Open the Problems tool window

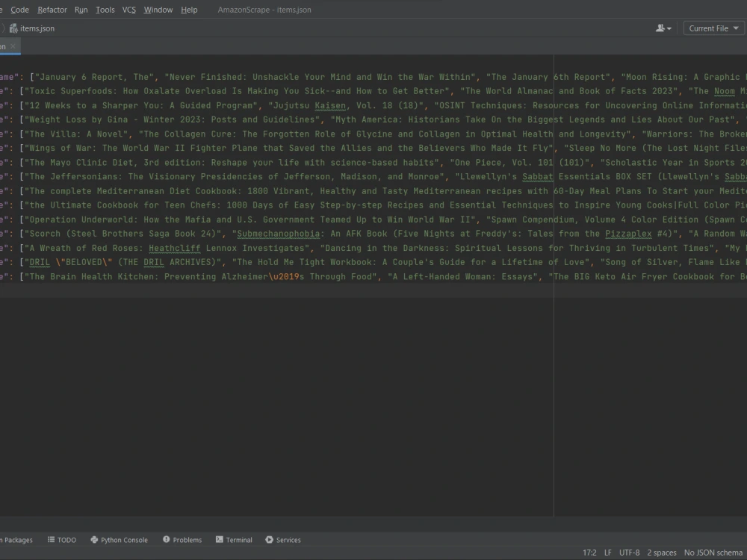coord(182,539)
